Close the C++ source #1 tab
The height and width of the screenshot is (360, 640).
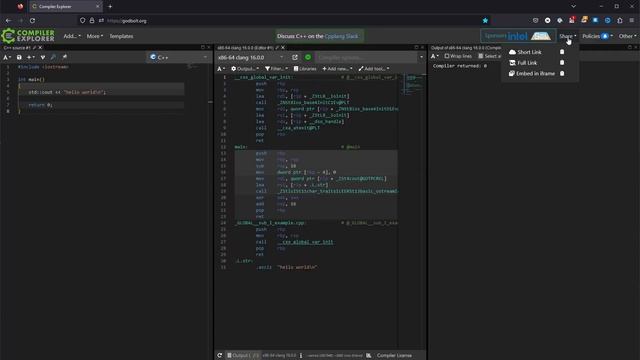(40, 48)
